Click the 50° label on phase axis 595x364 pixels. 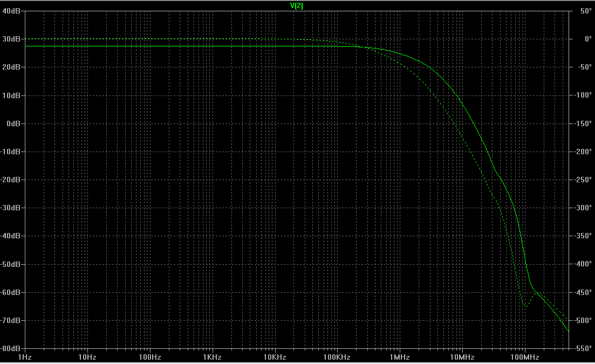click(x=586, y=11)
